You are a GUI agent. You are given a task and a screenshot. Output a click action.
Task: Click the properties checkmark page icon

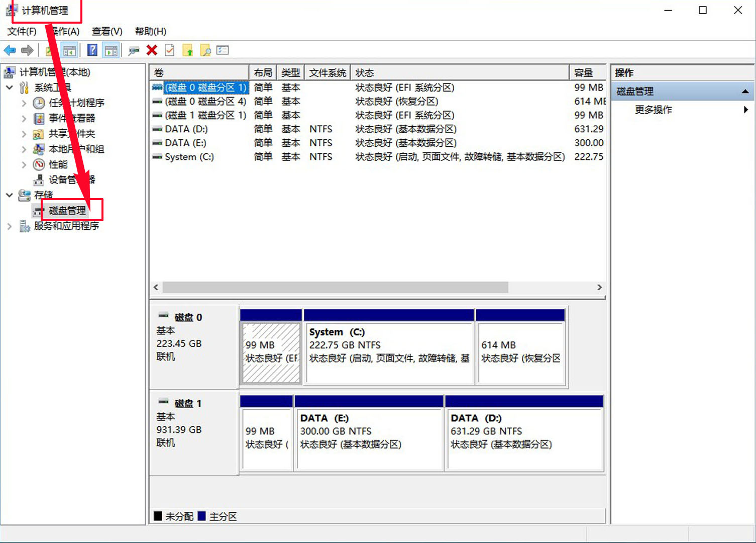(170, 50)
